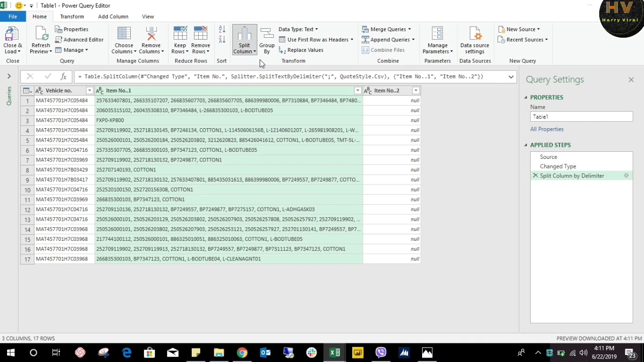Sort the column descending
644x362 pixels.
coord(222,40)
